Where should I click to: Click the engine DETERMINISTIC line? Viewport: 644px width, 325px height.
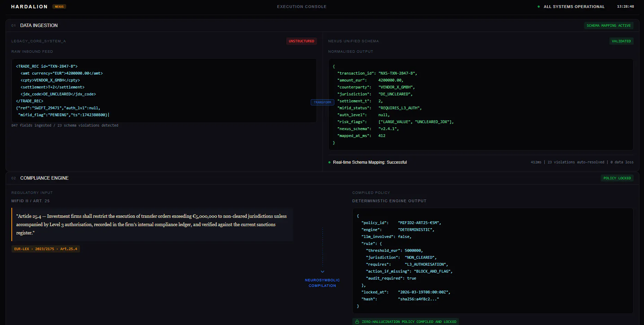(398, 230)
